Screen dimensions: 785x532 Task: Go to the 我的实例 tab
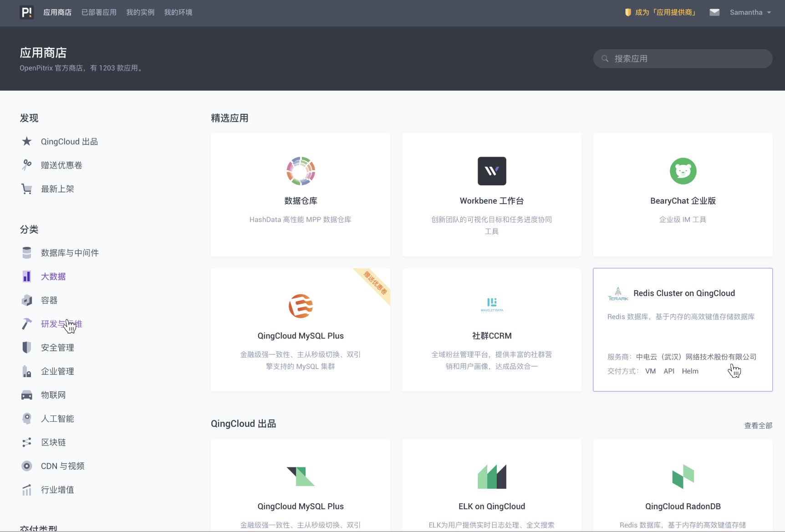140,12
